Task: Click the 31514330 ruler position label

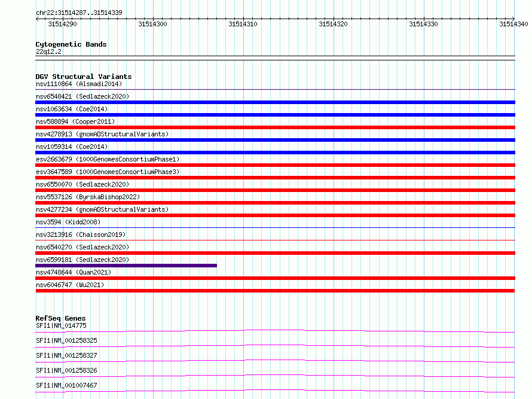Action: 423,24
